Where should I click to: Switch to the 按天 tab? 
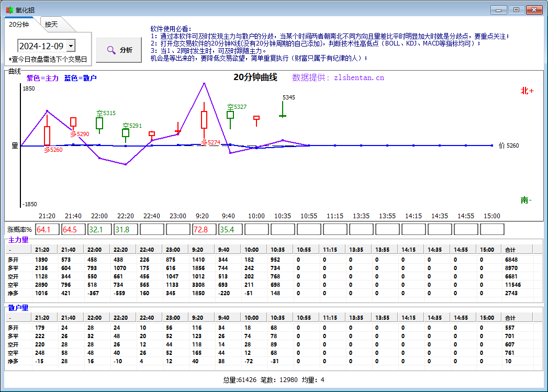coord(51,25)
